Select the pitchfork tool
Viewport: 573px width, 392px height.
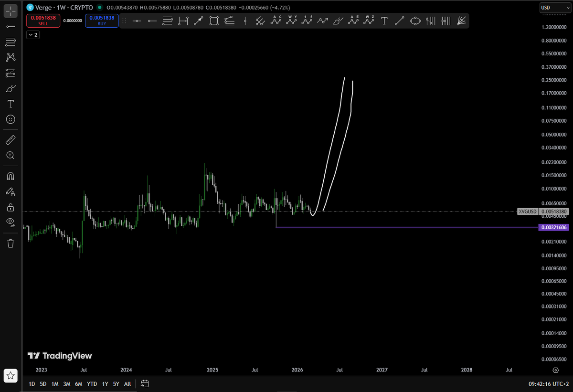click(x=260, y=21)
